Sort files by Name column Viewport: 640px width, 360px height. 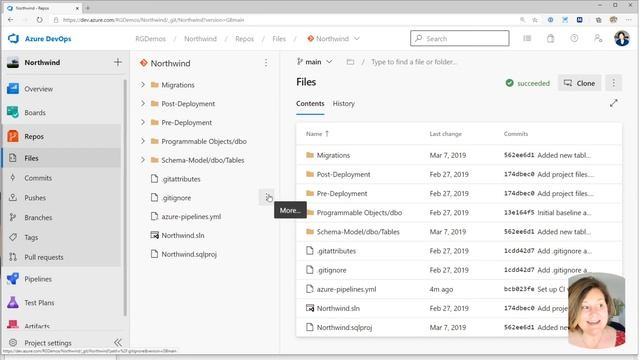(317, 133)
